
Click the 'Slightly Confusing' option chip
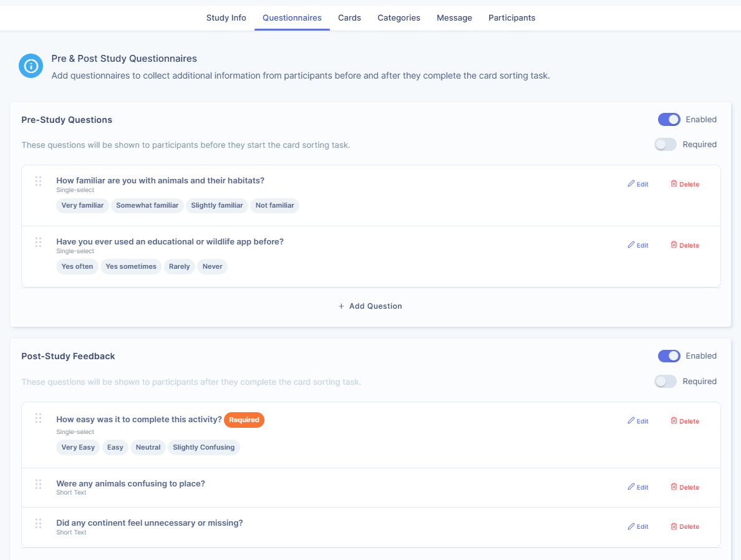[203, 447]
